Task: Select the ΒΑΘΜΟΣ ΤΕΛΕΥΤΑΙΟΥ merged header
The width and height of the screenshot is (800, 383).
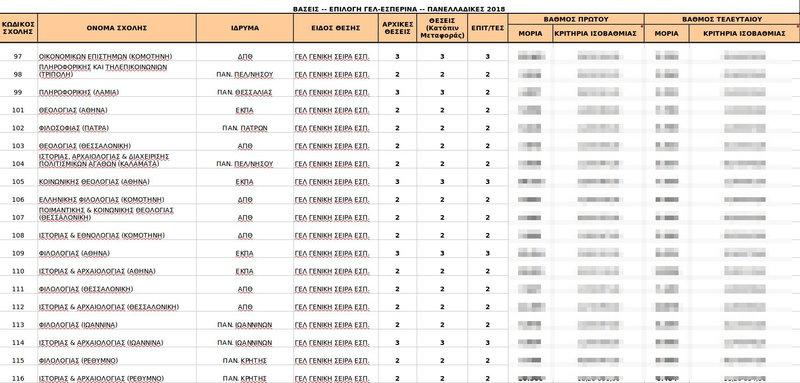Action: (x=722, y=19)
